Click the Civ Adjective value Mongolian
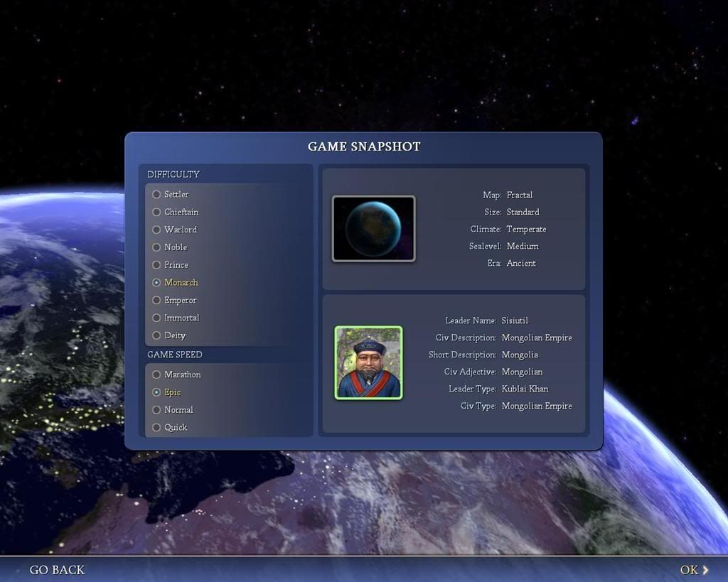The height and width of the screenshot is (582, 728). point(522,372)
